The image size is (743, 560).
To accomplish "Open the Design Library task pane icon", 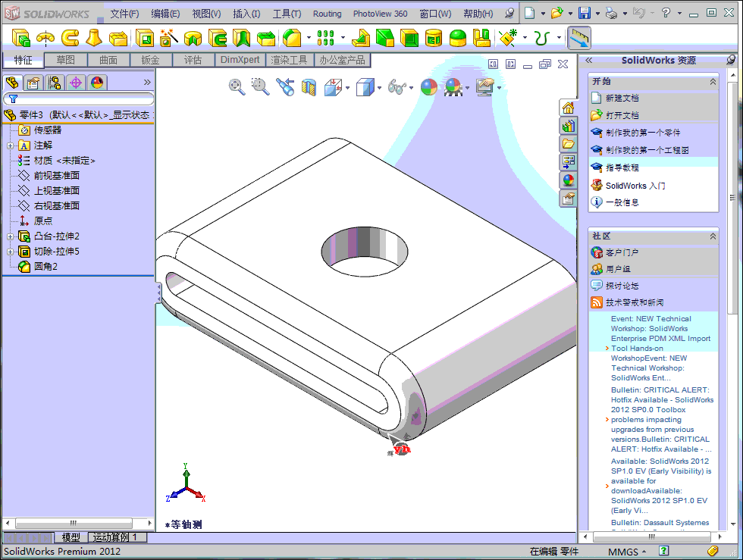I will pyautogui.click(x=568, y=126).
